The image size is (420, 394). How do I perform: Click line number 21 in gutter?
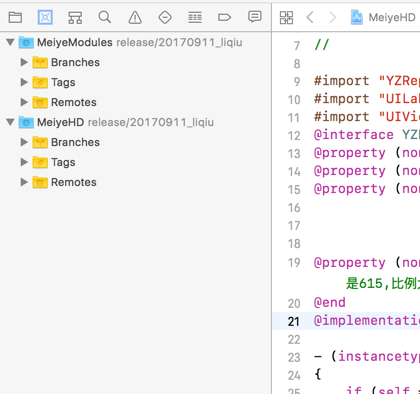pos(294,322)
